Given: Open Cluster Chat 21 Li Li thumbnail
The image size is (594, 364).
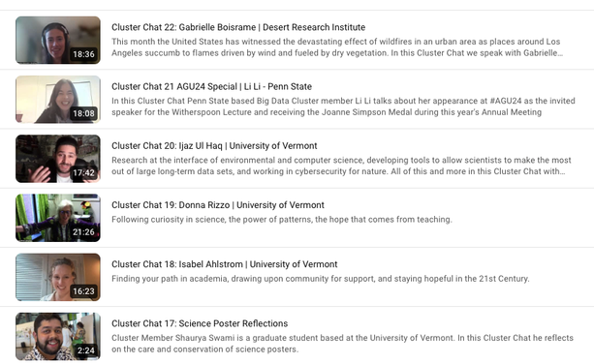Looking at the screenshot, I should pos(58,100).
